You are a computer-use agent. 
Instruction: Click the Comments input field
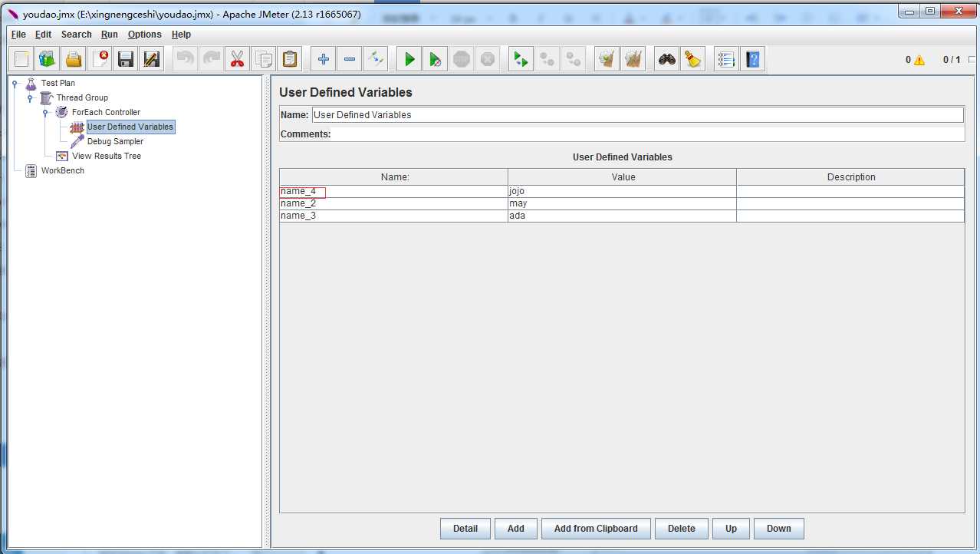(648, 134)
